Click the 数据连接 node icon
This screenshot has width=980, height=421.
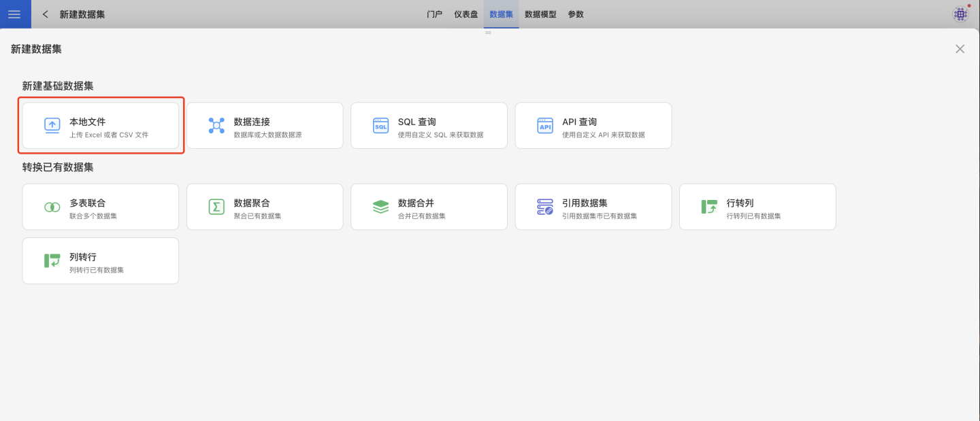pyautogui.click(x=216, y=125)
